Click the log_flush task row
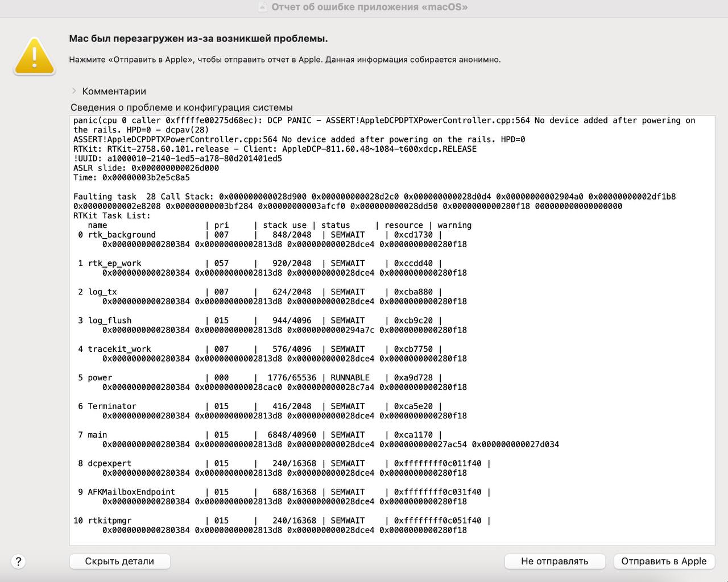 coord(260,321)
